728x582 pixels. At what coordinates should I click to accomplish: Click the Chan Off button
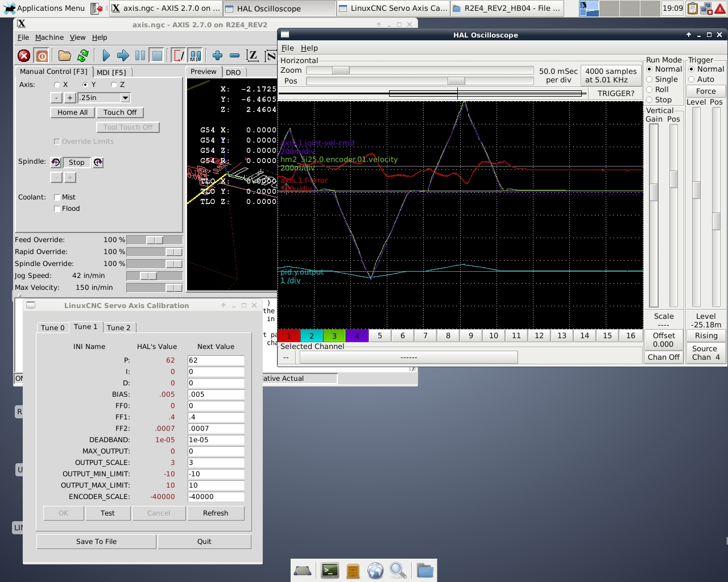[664, 357]
